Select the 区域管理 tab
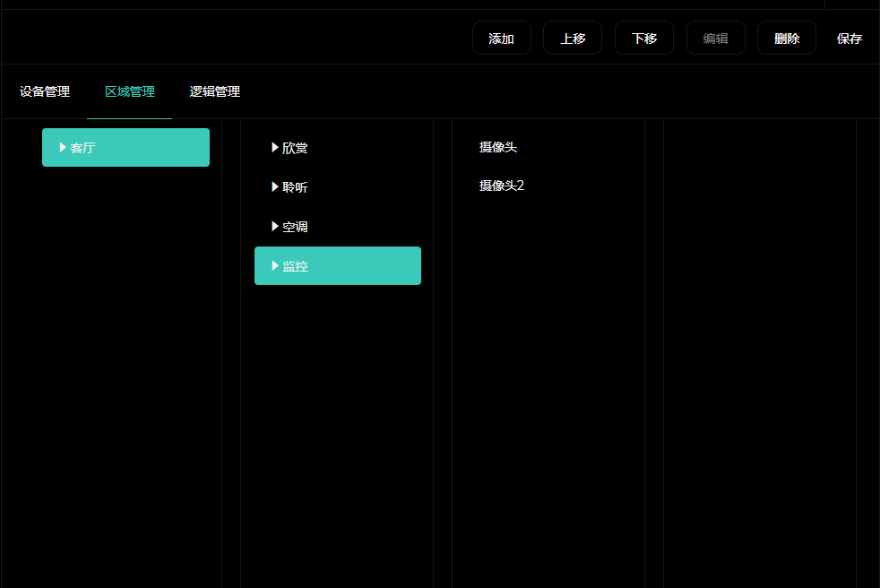Image resolution: width=880 pixels, height=588 pixels. pyautogui.click(x=130, y=91)
